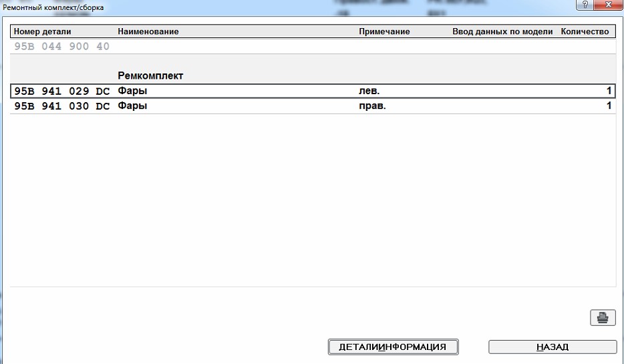Close the Ремонтный комплект/сборка dialog
This screenshot has width=624, height=364.
click(608, 5)
